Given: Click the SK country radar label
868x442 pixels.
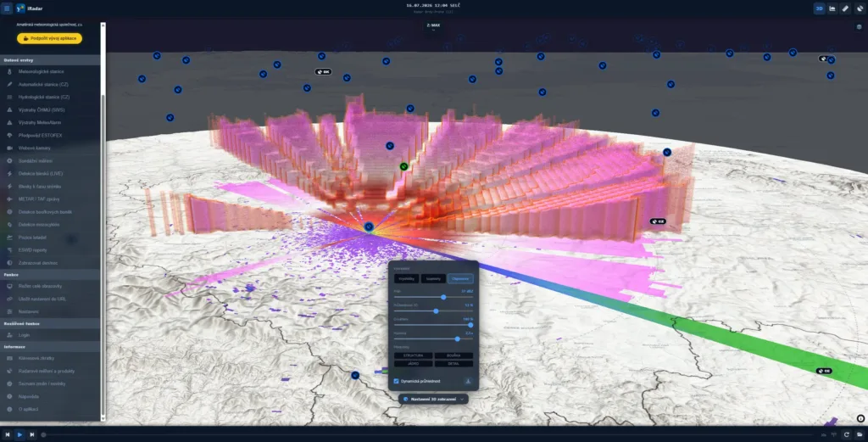Looking at the screenshot, I should pyautogui.click(x=323, y=72).
